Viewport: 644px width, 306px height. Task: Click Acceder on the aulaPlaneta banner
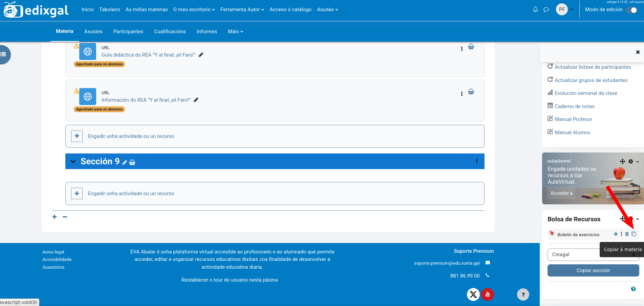click(x=561, y=193)
